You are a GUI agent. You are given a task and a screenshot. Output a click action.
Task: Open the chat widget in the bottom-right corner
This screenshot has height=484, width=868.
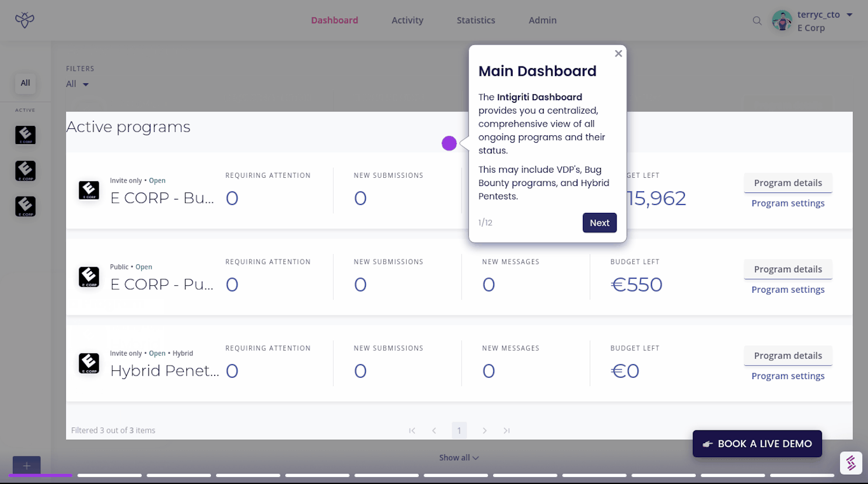[x=850, y=462]
